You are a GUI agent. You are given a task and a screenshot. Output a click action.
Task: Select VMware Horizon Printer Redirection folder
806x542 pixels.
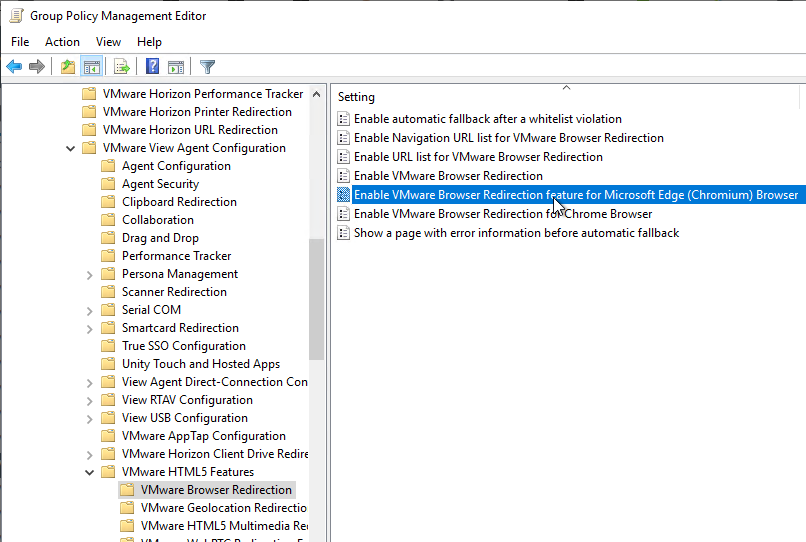click(197, 112)
